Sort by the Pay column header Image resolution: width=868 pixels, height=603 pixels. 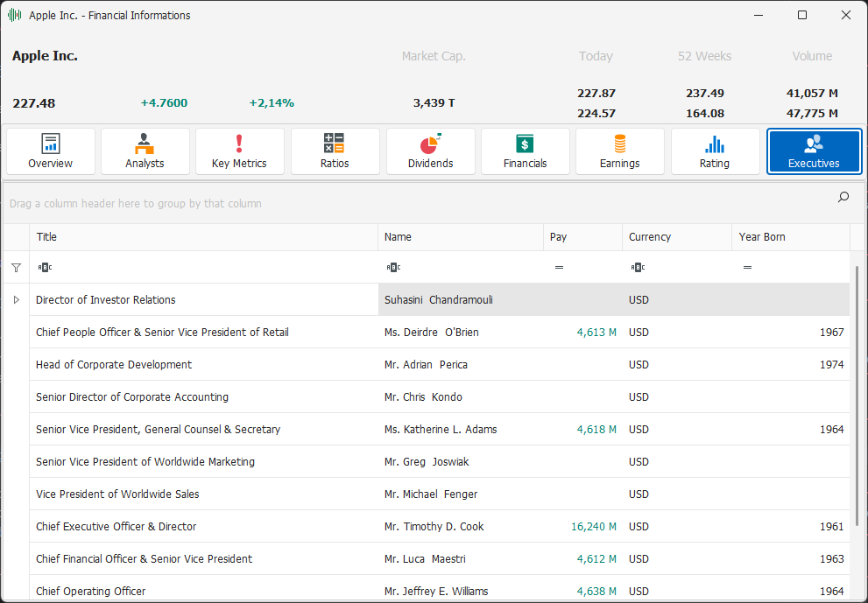583,237
